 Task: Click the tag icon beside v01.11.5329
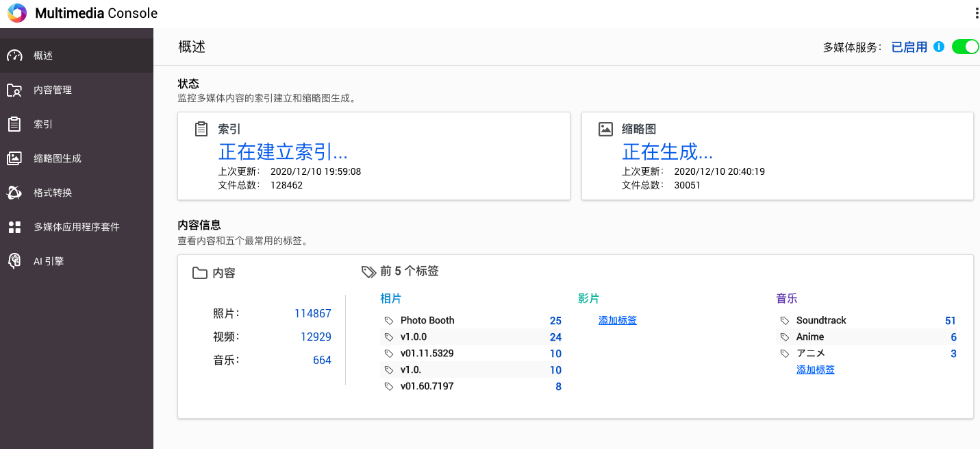(x=389, y=354)
